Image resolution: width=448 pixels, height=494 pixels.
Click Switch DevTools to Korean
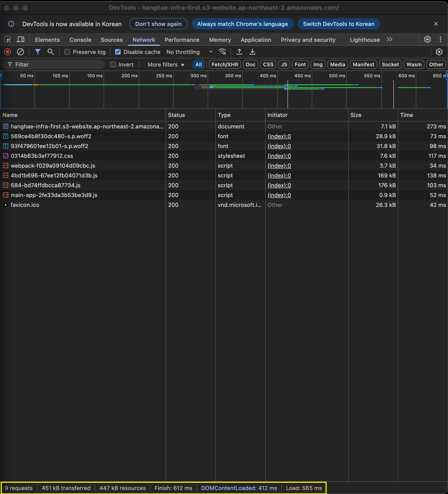[x=339, y=24]
